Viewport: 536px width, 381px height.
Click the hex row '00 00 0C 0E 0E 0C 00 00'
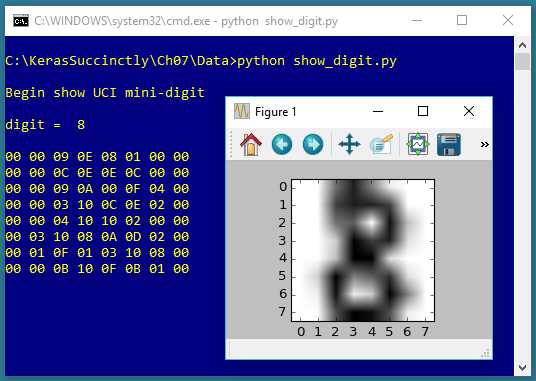[97, 173]
